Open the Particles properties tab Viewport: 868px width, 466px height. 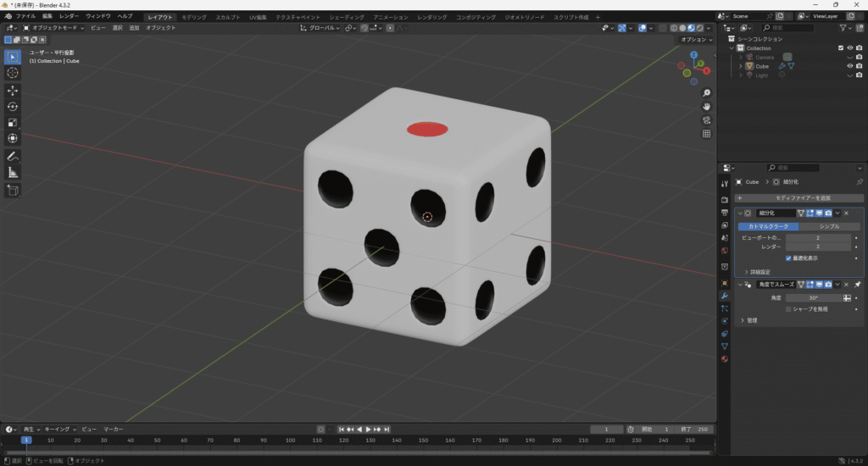[724, 308]
